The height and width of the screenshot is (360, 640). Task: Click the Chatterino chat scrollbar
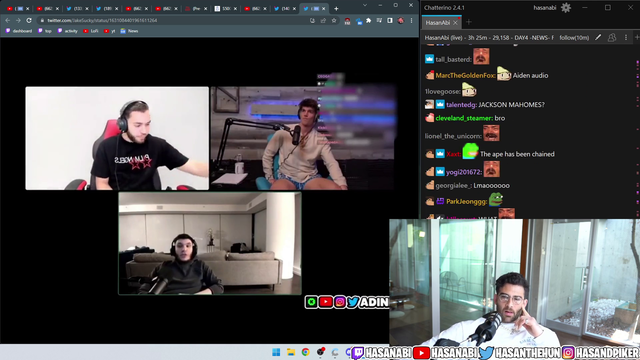637,131
